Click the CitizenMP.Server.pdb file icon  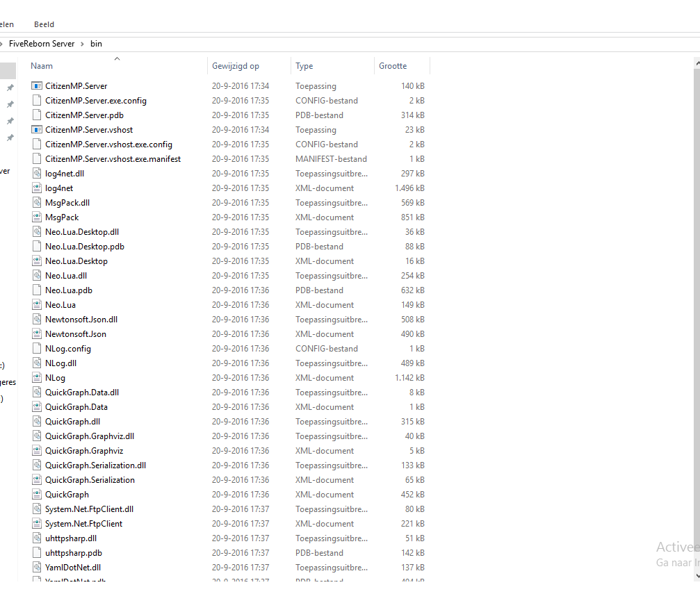(37, 115)
